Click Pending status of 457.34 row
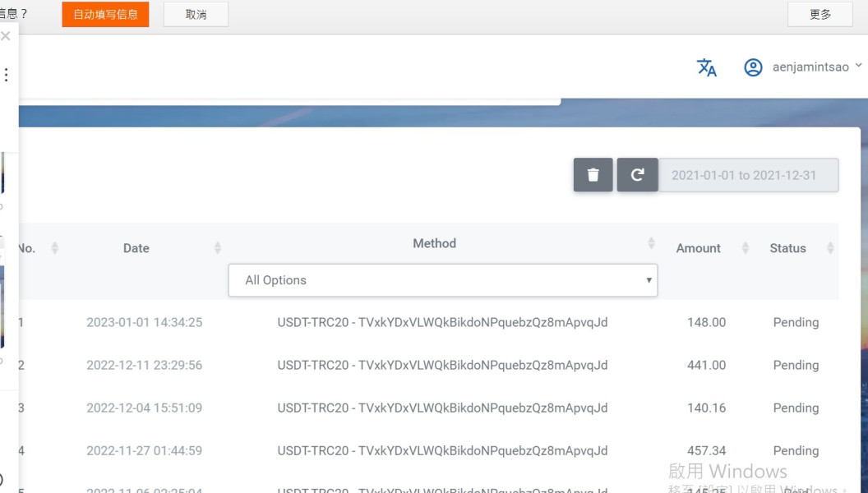This screenshot has width=868, height=493. point(796,450)
